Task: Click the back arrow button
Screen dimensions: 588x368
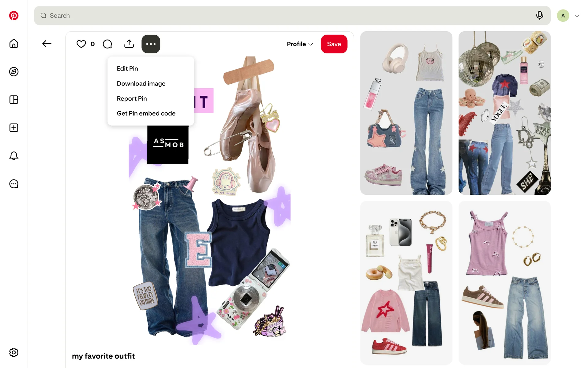Action: pos(47,44)
